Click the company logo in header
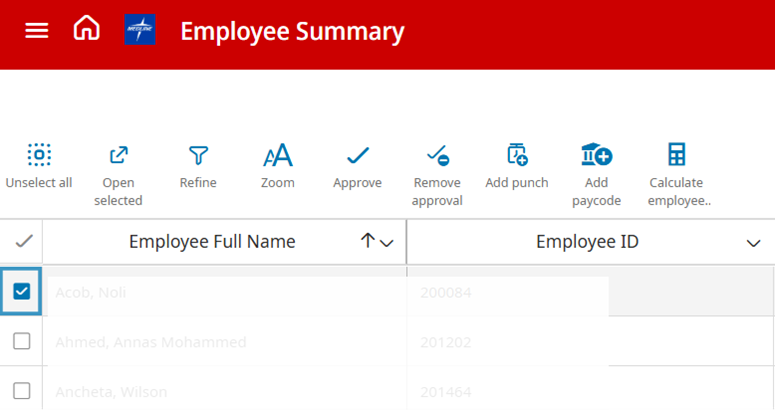Image resolution: width=775 pixels, height=410 pixels. click(x=140, y=31)
